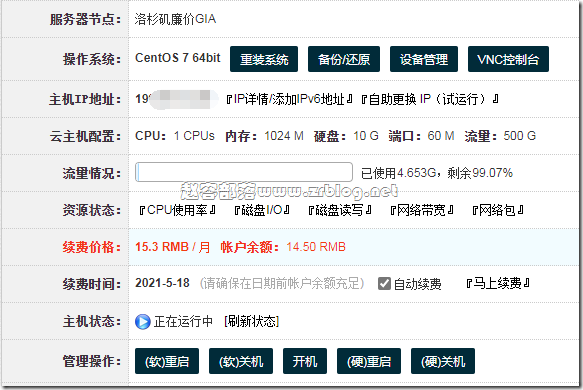Open 磁盘读写 statistics link
The image size is (583, 390).
tap(340, 210)
